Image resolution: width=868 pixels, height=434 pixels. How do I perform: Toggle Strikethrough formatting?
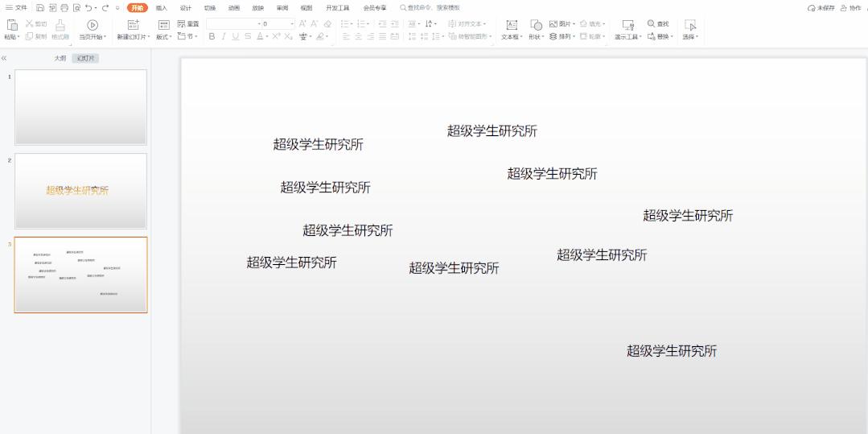pyautogui.click(x=248, y=36)
